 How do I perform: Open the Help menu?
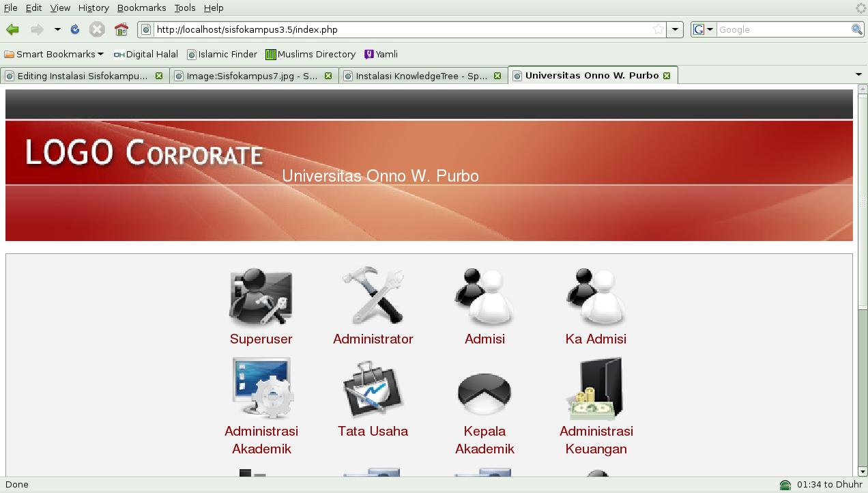pos(214,8)
